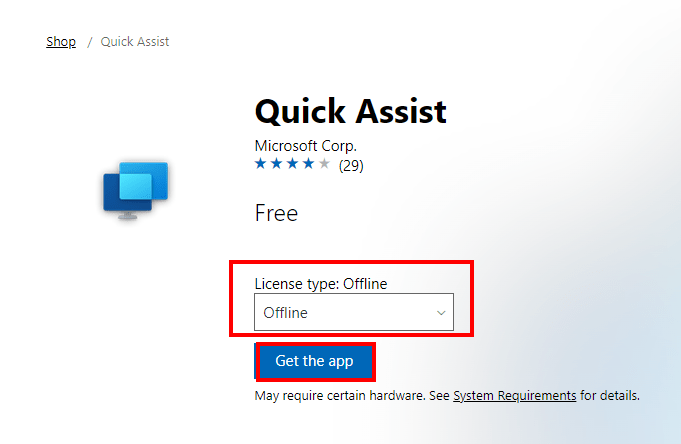Click the breadcrumb slash separator
This screenshot has width=681, height=444.
click(89, 42)
